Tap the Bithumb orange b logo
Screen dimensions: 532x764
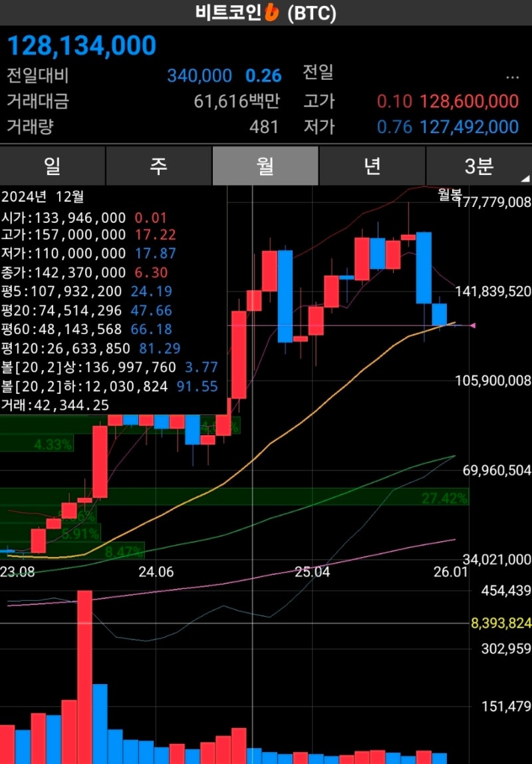point(271,12)
